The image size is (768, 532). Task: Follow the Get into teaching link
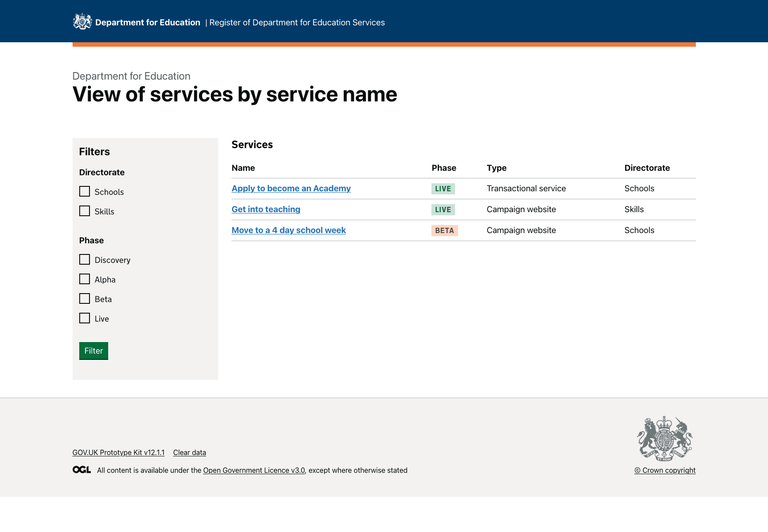(x=266, y=209)
